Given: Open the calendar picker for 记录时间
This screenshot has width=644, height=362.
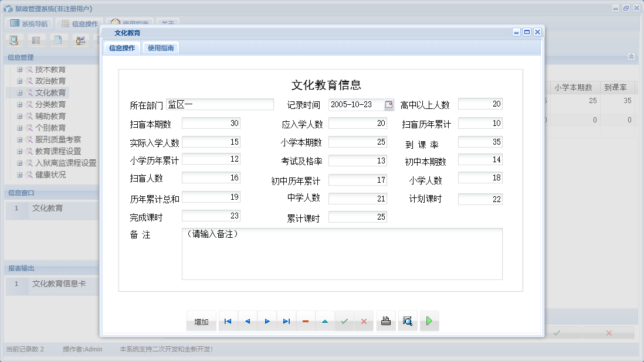Looking at the screenshot, I should tap(388, 105).
